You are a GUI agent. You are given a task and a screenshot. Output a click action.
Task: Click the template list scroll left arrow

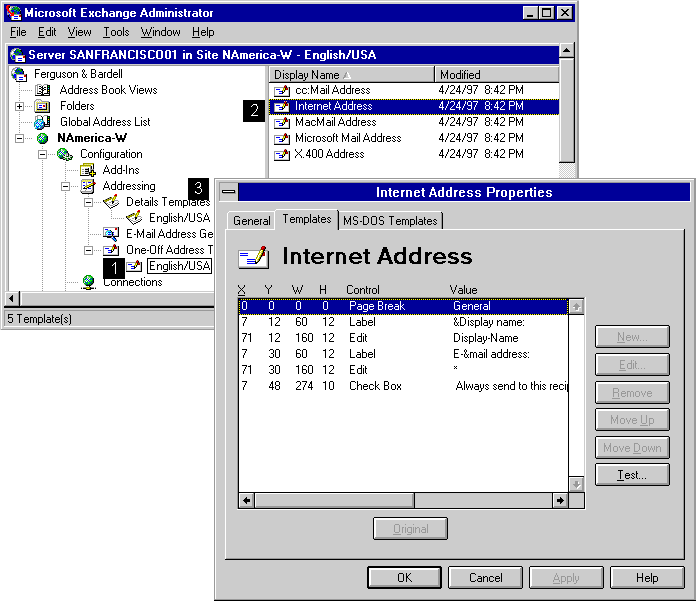pyautogui.click(x=247, y=501)
